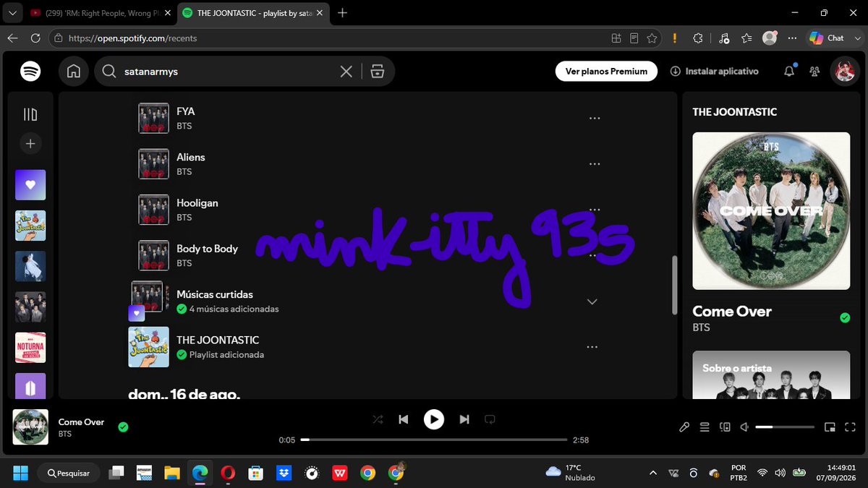
Task: Enter full screen player mode
Action: click(x=849, y=427)
